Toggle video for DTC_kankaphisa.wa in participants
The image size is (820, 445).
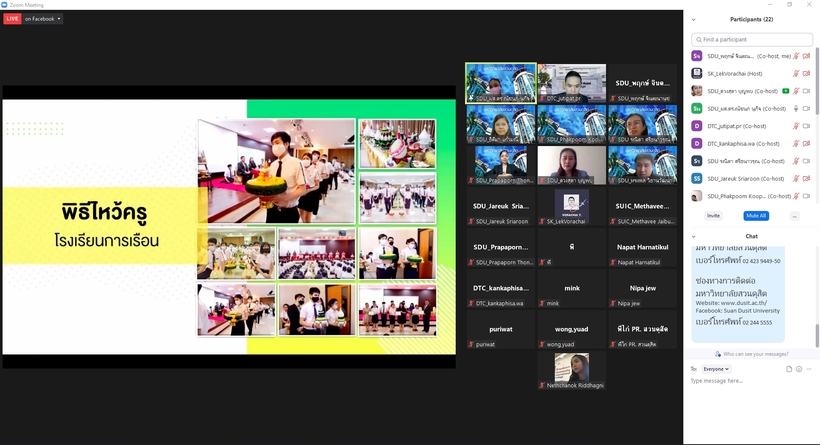pos(806,144)
